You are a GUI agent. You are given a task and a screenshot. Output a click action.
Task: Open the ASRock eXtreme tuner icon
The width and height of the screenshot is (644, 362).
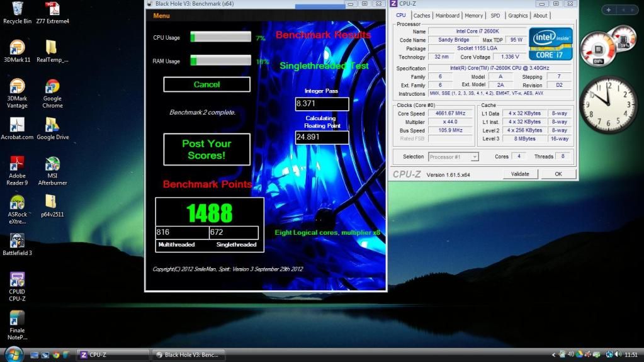click(17, 210)
